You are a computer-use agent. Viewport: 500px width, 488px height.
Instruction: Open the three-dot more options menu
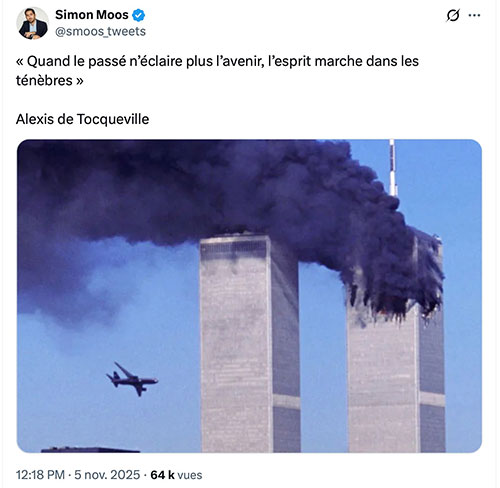pos(474,15)
